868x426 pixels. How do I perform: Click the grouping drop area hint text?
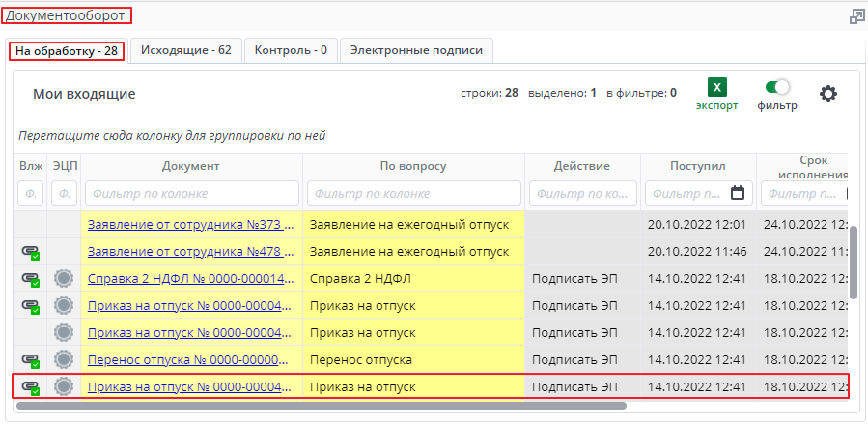(172, 136)
